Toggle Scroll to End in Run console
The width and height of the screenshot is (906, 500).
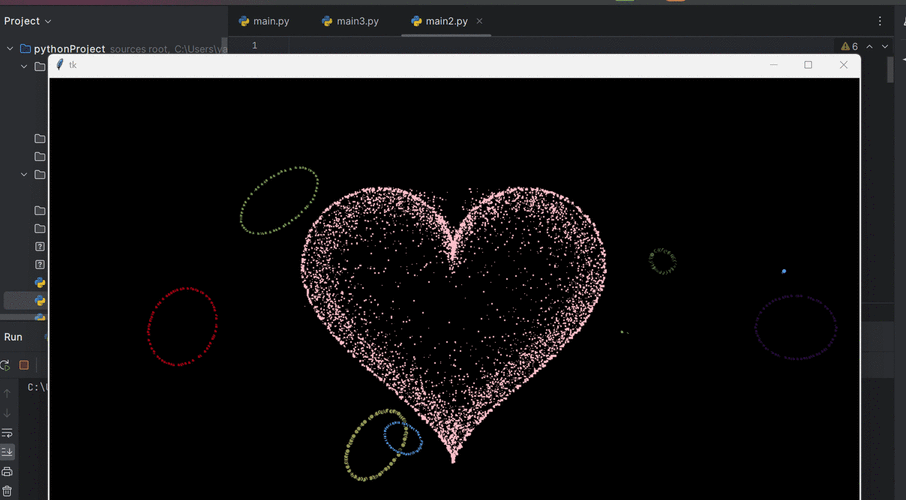7,452
